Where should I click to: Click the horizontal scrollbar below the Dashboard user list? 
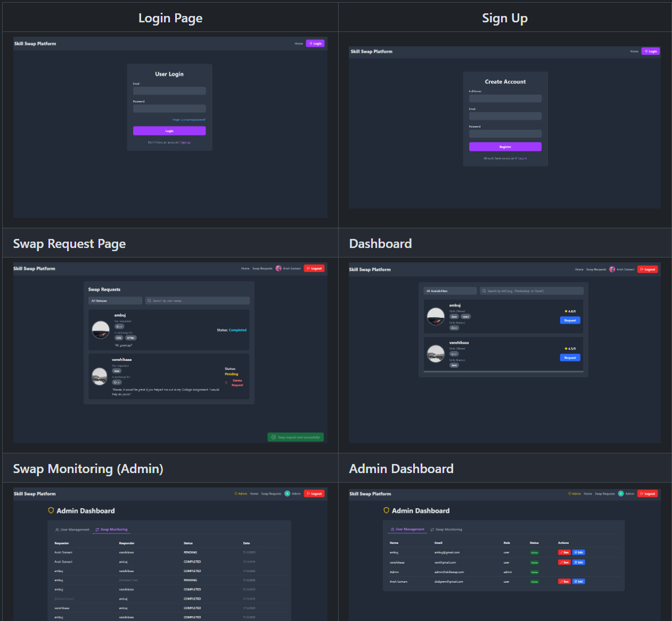click(x=504, y=371)
